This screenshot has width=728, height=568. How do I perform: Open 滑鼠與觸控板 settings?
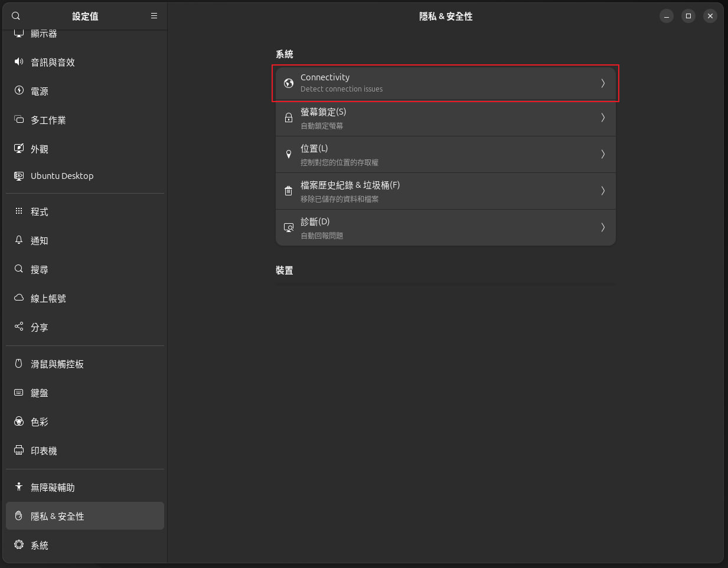coord(57,364)
